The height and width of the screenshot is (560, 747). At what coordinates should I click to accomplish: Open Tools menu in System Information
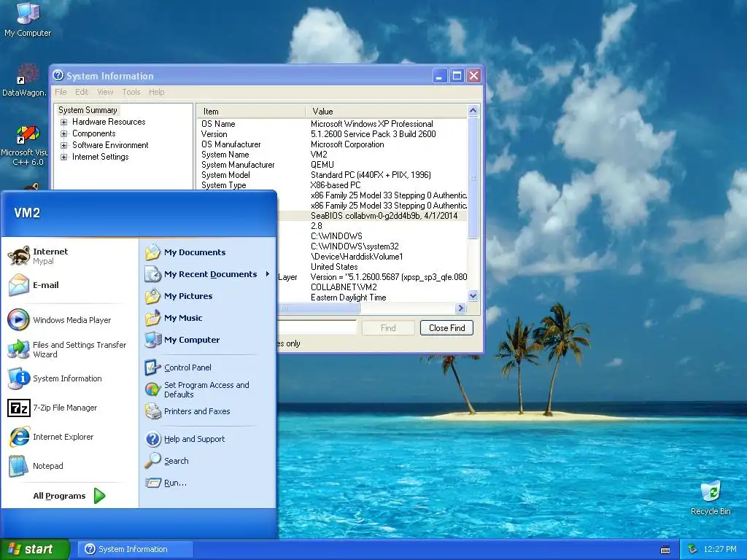131,92
